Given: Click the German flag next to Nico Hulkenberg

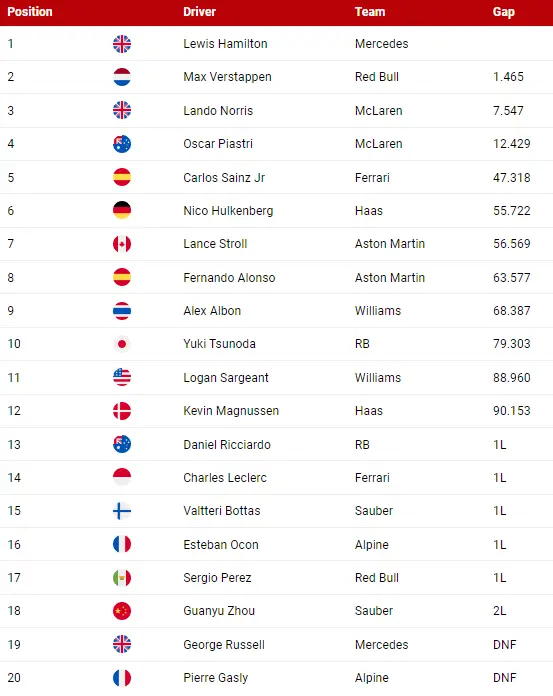Looking at the screenshot, I should (x=122, y=210).
